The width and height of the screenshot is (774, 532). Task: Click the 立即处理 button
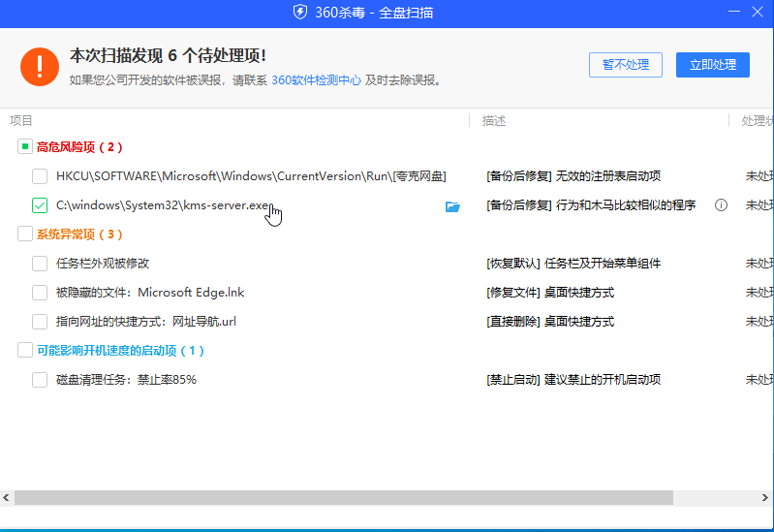[x=713, y=65]
